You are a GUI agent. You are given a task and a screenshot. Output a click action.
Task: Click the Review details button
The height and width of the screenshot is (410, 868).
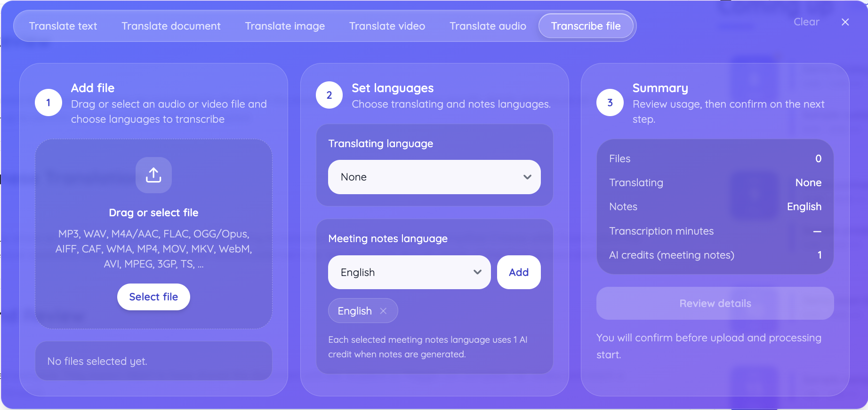tap(715, 303)
